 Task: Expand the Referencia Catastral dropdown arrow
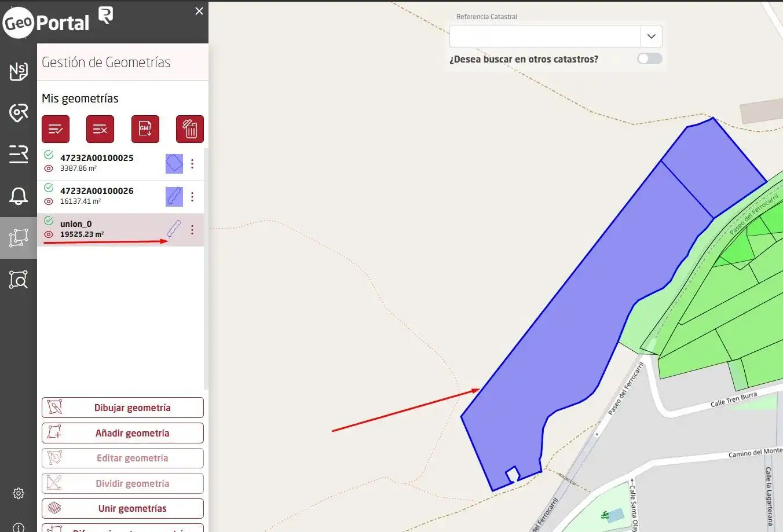click(x=651, y=36)
